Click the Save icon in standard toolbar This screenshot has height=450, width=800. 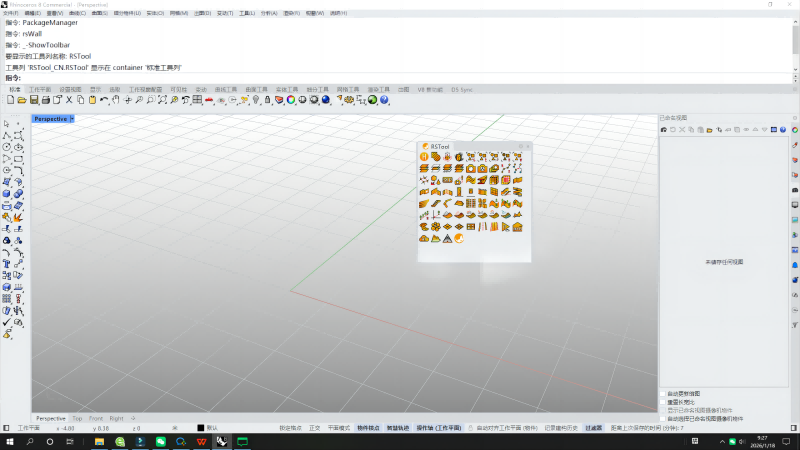tap(33, 100)
